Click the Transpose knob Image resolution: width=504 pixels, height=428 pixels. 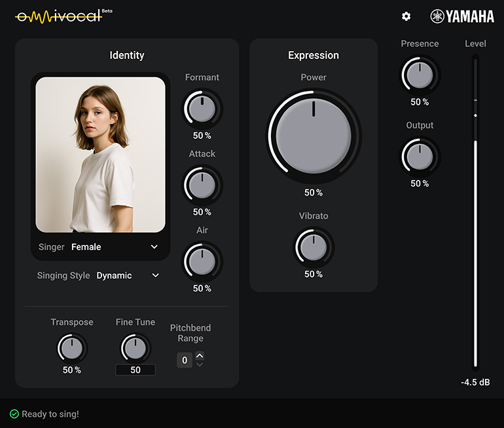[72, 348]
